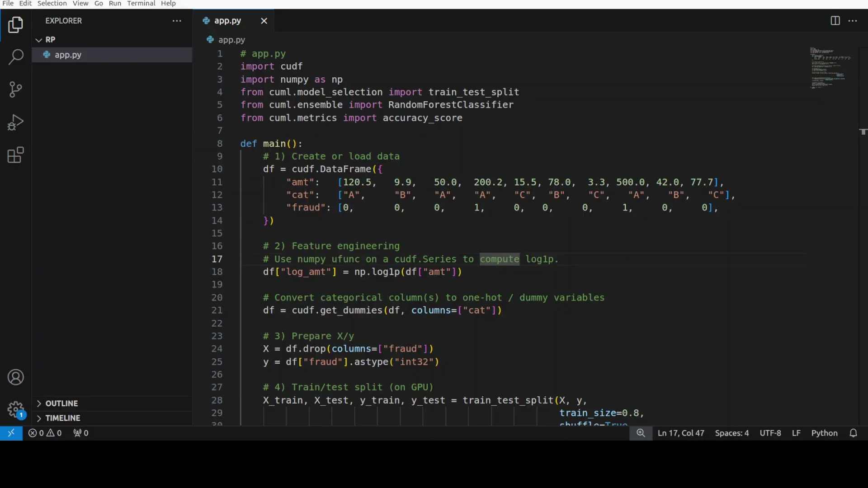Screen dimensions: 868x488
Task: Open the Extensions view
Action: tap(15, 155)
